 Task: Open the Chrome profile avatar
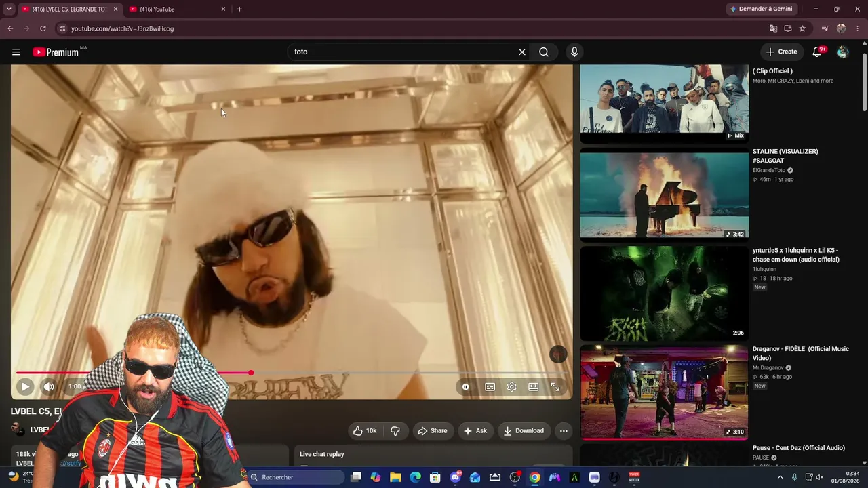pyautogui.click(x=842, y=28)
